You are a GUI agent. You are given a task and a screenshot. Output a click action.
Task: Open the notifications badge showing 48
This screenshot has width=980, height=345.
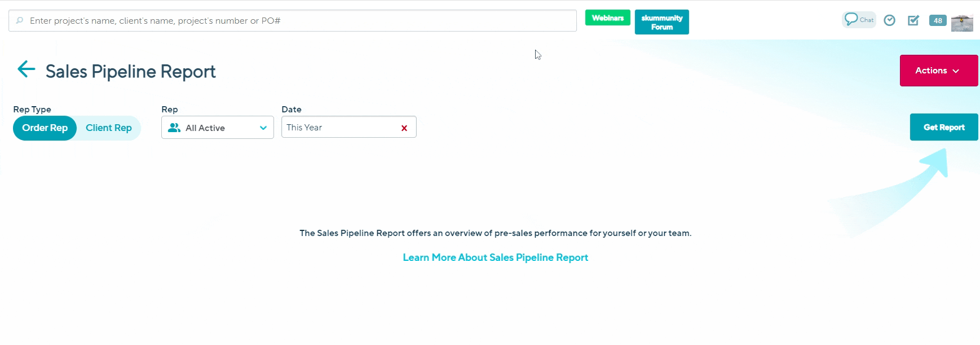click(938, 21)
